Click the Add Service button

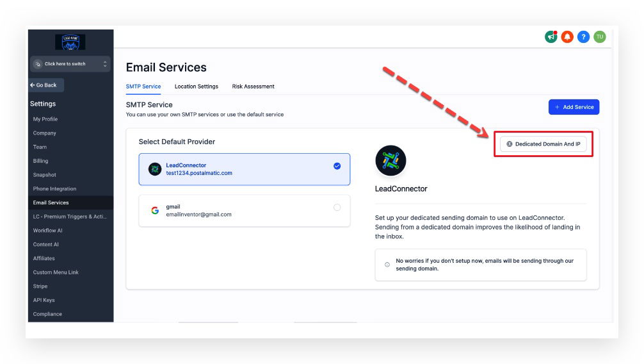pyautogui.click(x=574, y=107)
